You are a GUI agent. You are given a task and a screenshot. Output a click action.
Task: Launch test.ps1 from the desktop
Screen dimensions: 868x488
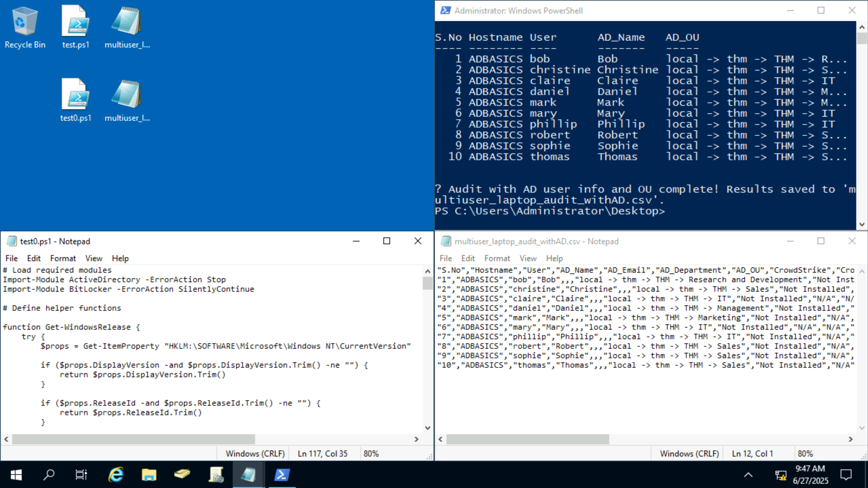(x=76, y=25)
